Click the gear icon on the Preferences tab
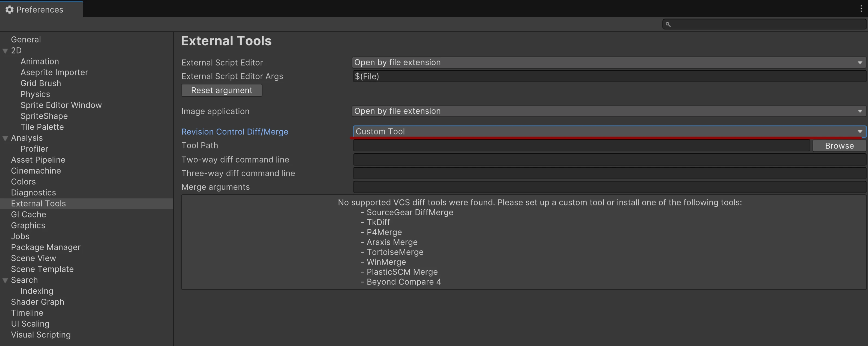 [9, 10]
